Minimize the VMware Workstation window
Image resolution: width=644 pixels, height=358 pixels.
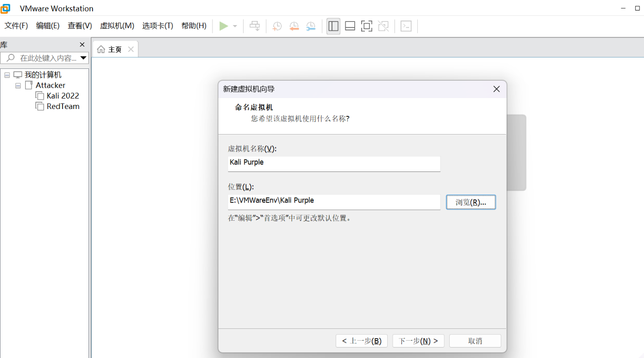(623, 8)
